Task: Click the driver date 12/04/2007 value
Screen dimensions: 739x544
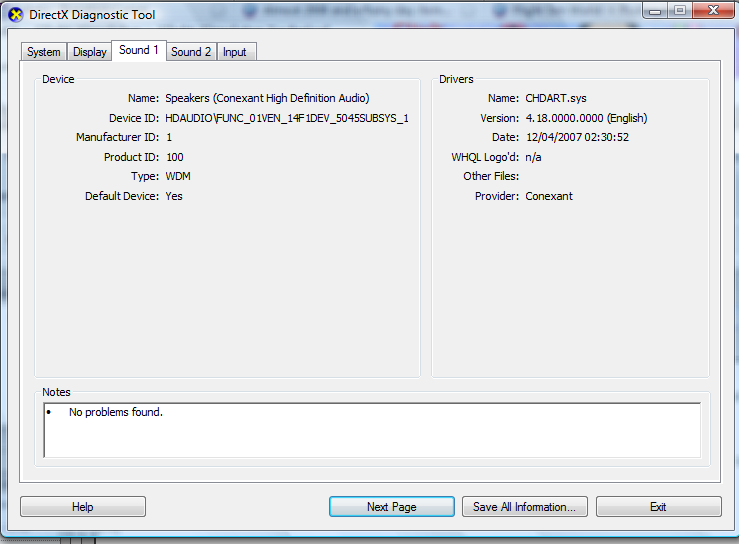Action: click(x=577, y=137)
